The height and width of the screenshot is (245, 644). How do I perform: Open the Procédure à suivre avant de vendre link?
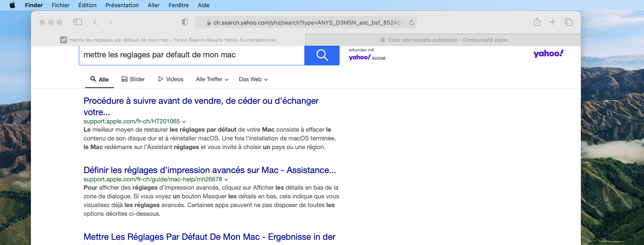201,101
